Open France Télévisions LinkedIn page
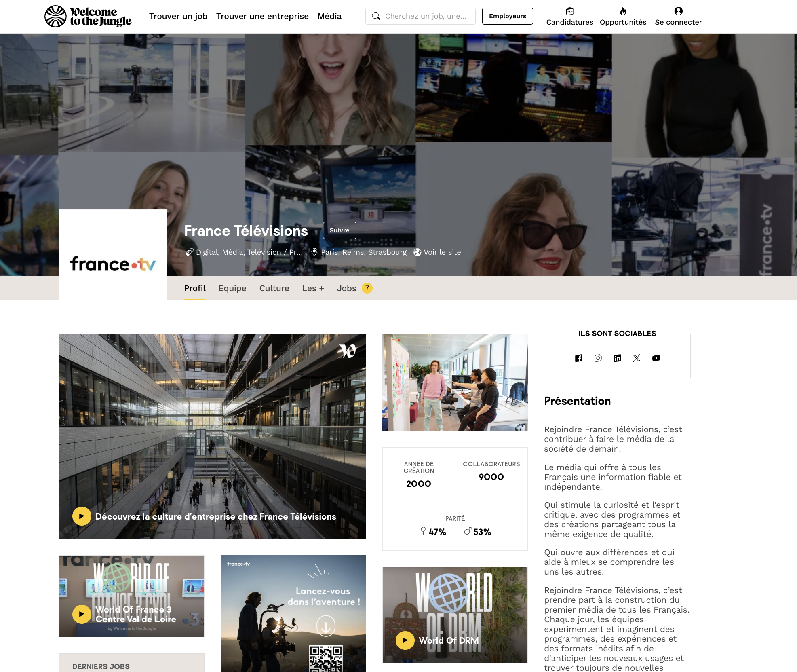This screenshot has height=672, width=797. tap(617, 358)
